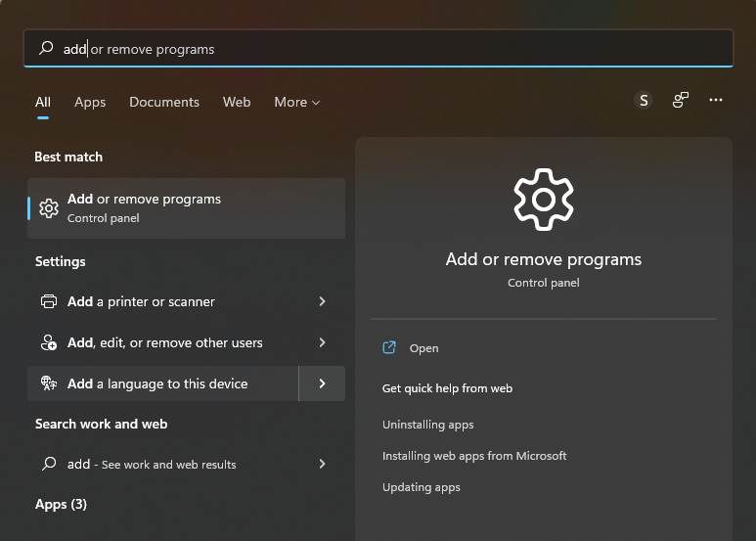Click Control panel subtitle in preview pane
Screen dimensions: 756x541
[544, 283]
